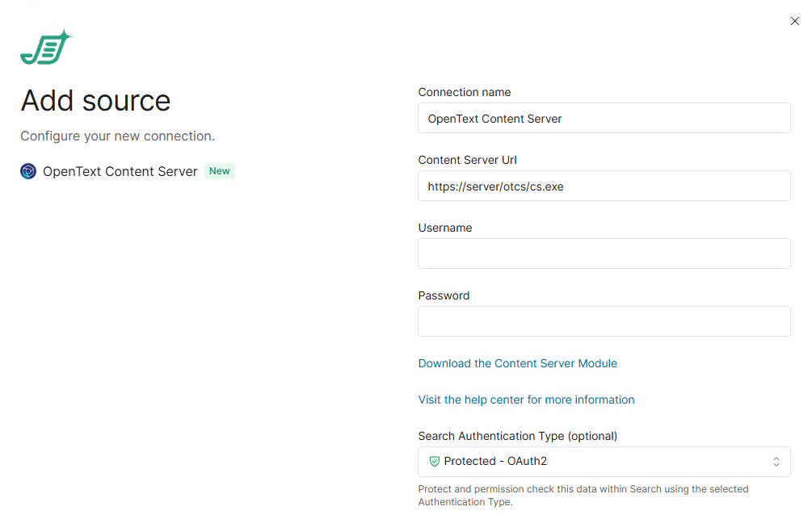Focus the Connection name text field

tap(604, 118)
